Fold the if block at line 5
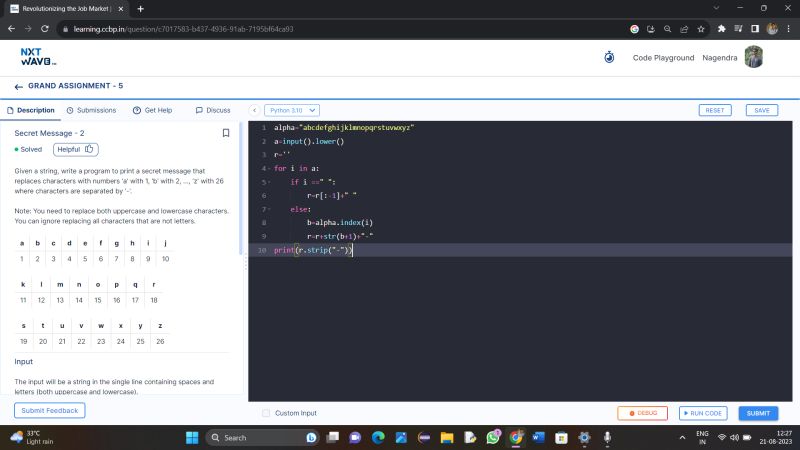This screenshot has width=800, height=450. pos(268,183)
